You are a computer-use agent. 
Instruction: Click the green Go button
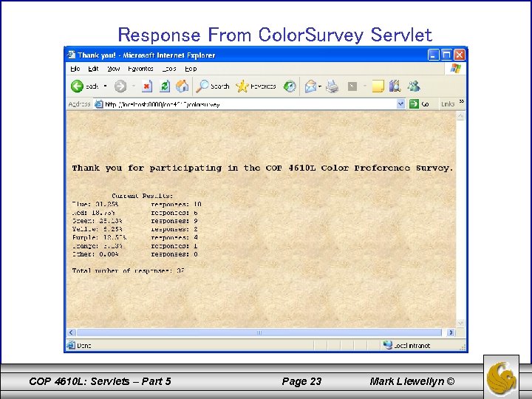tap(419, 104)
